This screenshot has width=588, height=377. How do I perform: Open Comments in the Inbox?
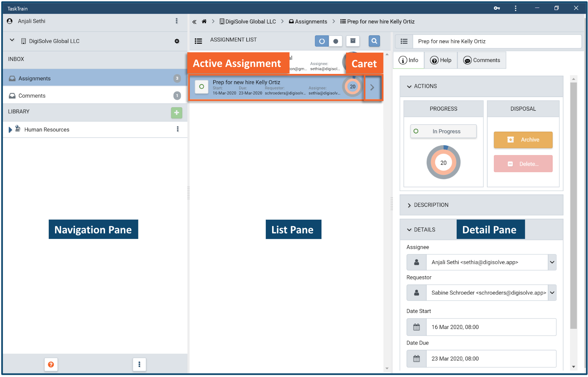95,96
